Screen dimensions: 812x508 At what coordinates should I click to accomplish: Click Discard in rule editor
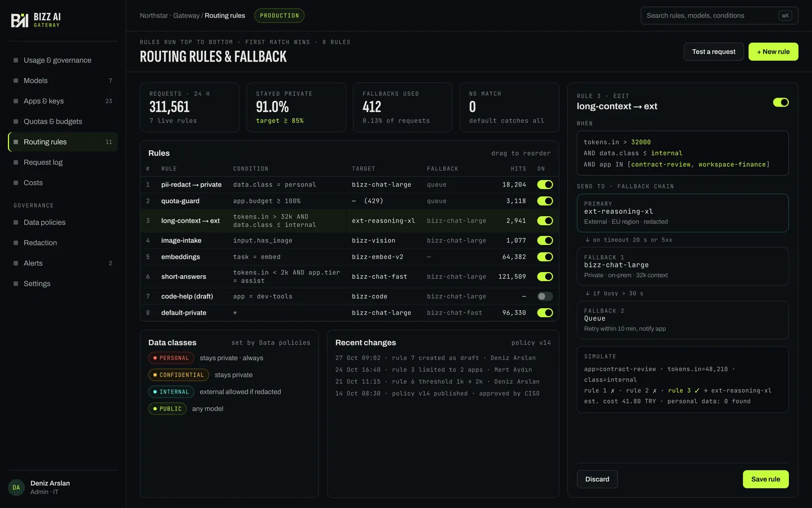pos(597,479)
